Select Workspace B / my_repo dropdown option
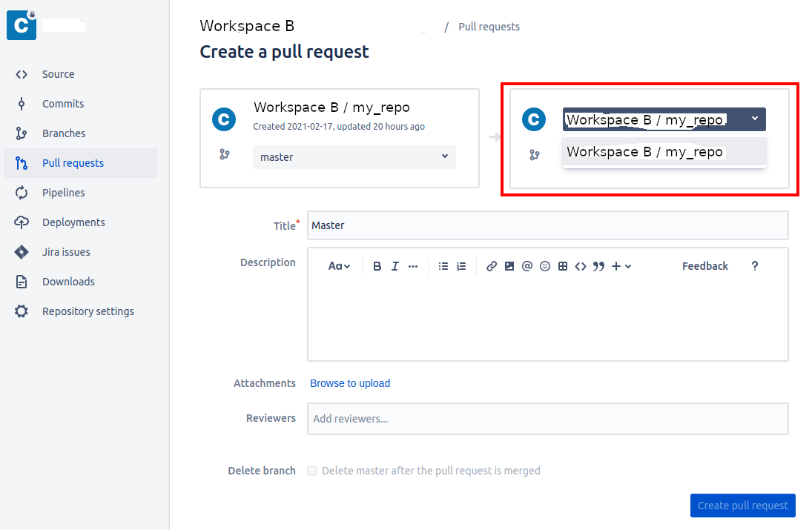 click(x=664, y=152)
